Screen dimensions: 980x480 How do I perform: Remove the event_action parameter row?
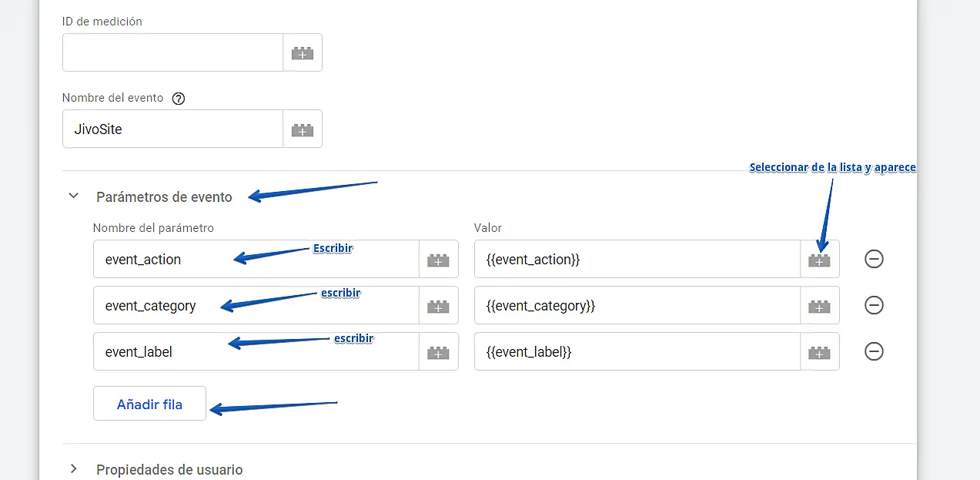(x=874, y=259)
